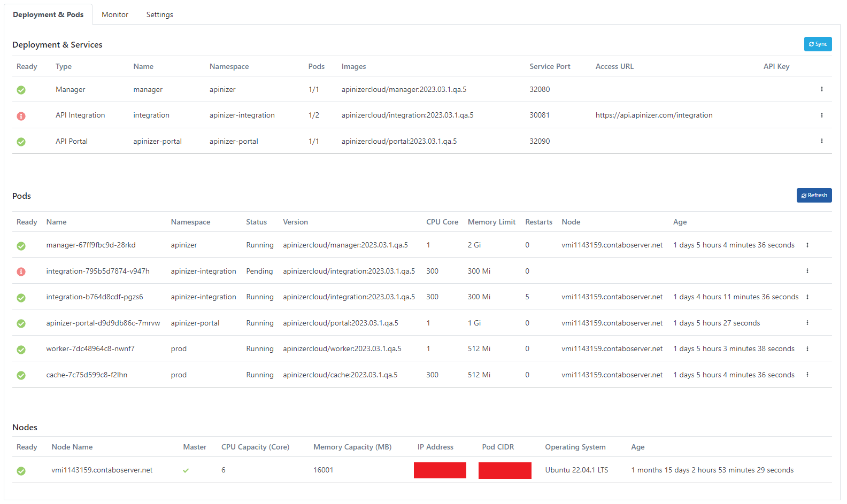Open options menu for integration-b764d8cdf-pgzs6 pod
Image resolution: width=847 pixels, height=504 pixels.
(x=807, y=297)
